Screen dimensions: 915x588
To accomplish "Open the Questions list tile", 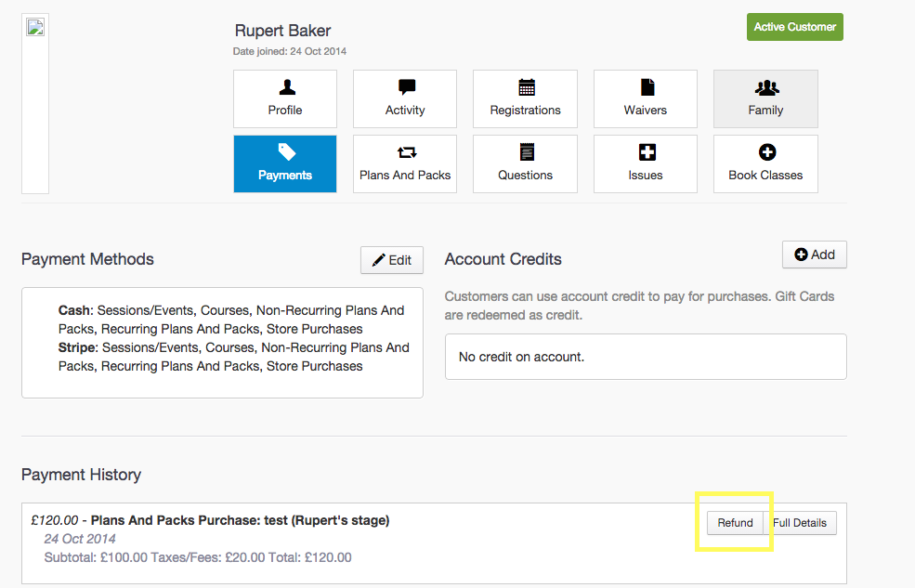I will [525, 163].
